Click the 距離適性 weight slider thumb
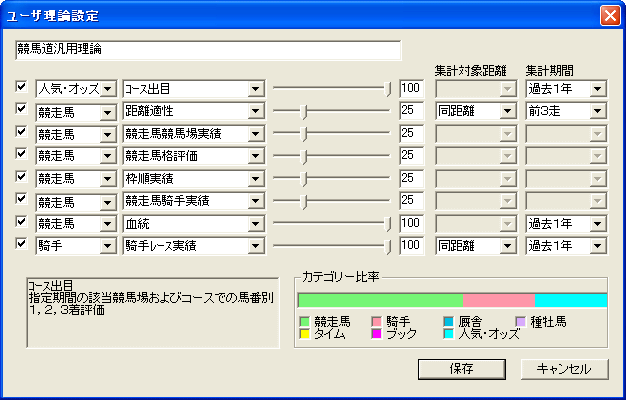The height and width of the screenshot is (400, 626). click(x=304, y=112)
